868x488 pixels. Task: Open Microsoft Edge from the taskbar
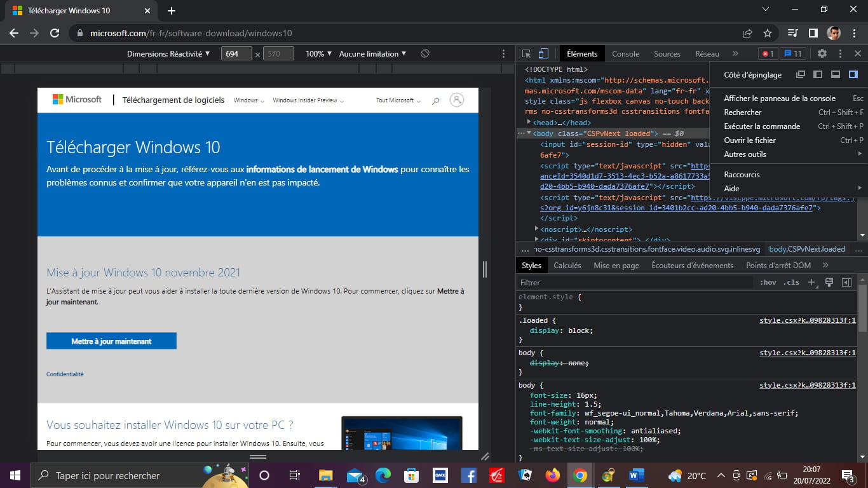383,475
